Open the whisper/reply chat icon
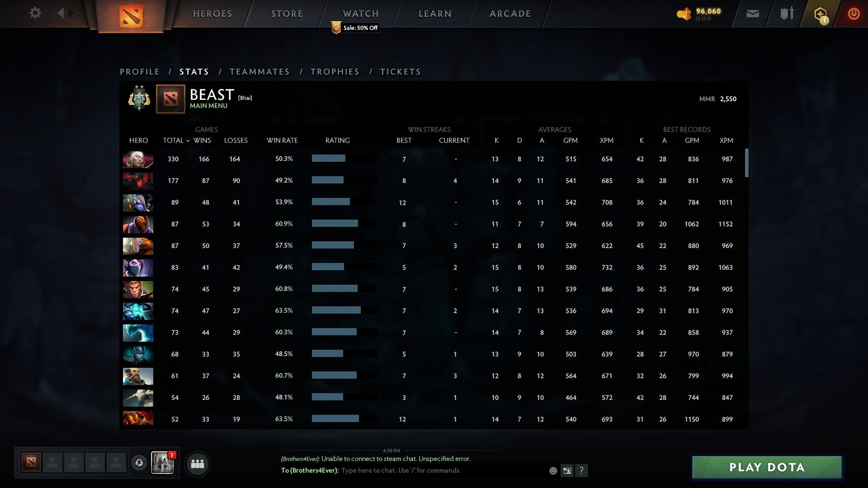868x488 pixels. (567, 470)
